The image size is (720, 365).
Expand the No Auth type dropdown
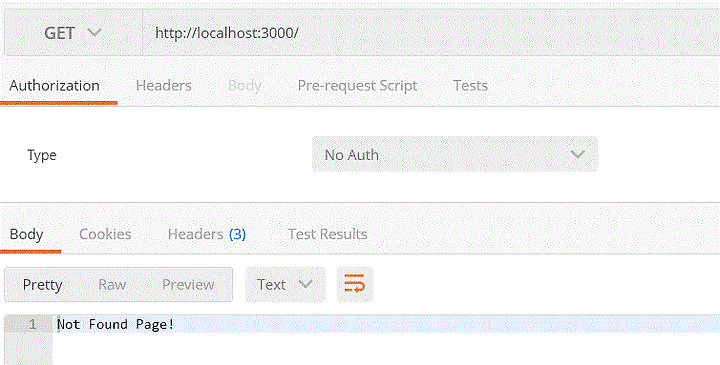tap(455, 155)
